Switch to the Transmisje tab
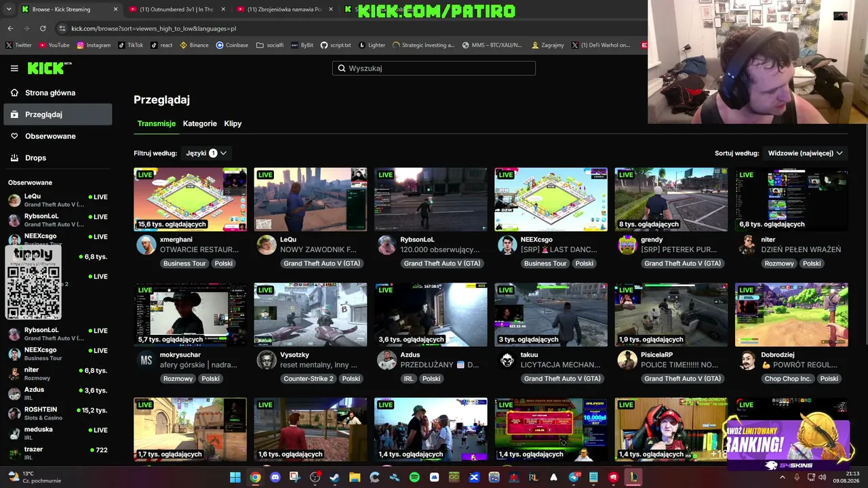Screen dimensions: 868x488 pos(157,123)
